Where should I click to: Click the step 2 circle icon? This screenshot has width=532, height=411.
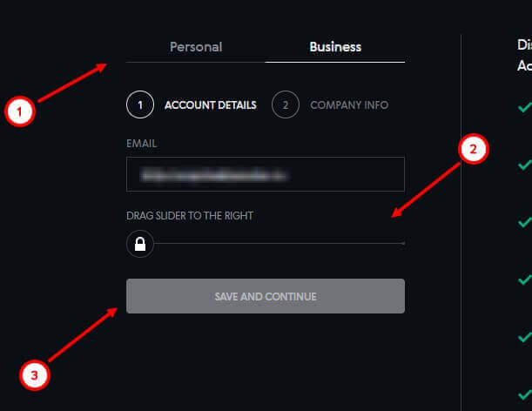tap(286, 105)
